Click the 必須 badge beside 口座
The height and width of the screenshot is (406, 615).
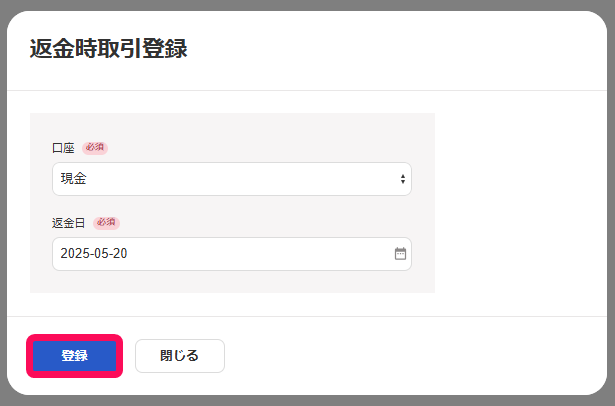tap(95, 148)
